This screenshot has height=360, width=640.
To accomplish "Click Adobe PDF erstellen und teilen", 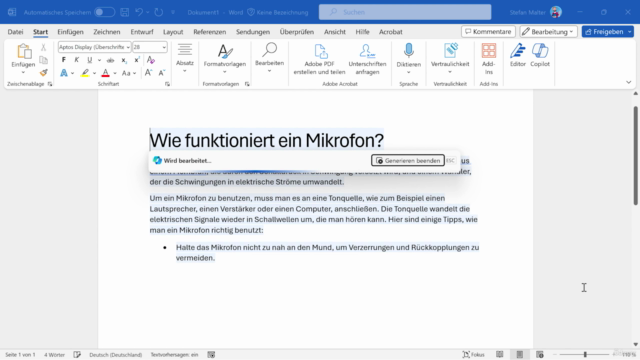I will (319, 60).
